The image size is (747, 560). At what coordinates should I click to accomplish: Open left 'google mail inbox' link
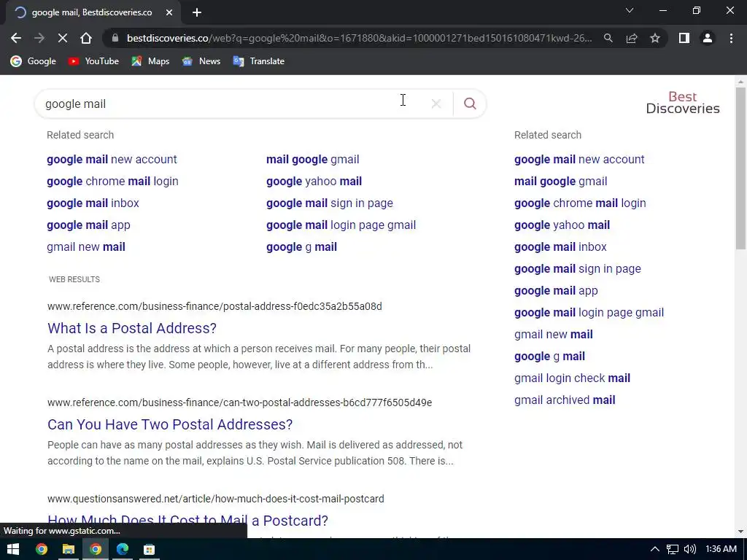pos(93,203)
